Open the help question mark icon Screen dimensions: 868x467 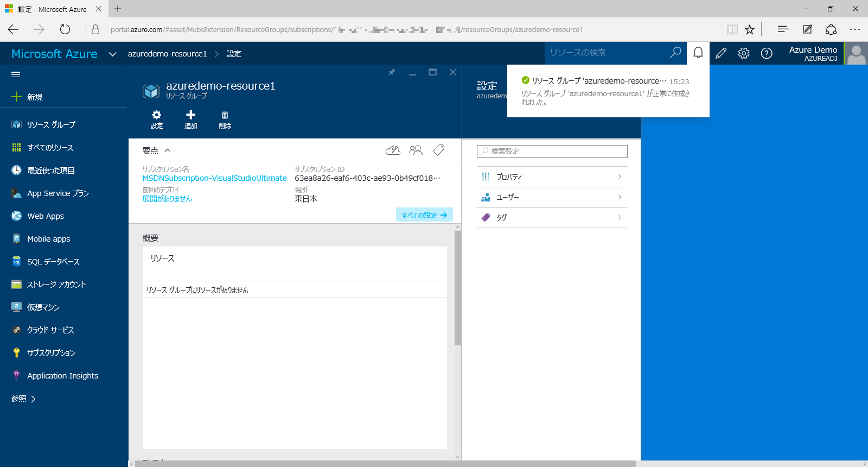(767, 53)
